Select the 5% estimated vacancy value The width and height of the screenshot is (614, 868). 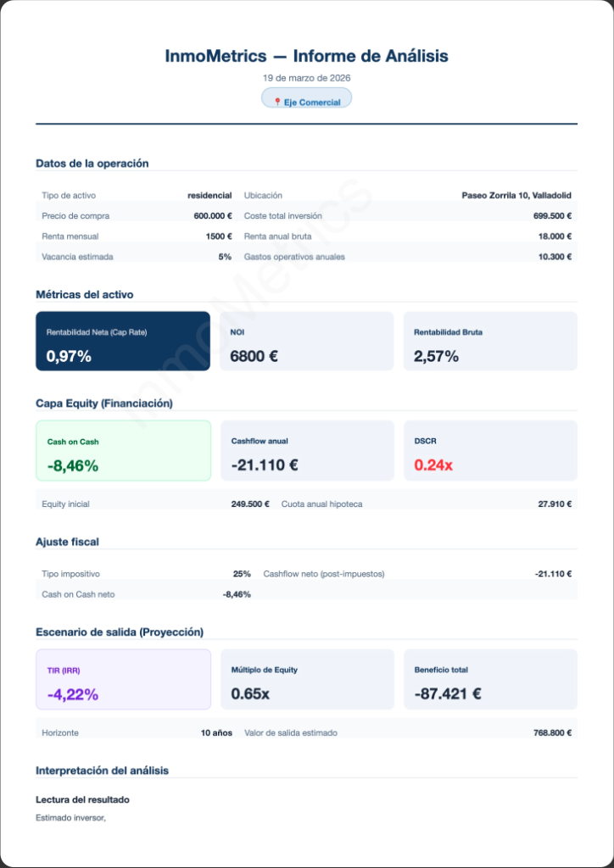pyautogui.click(x=226, y=257)
